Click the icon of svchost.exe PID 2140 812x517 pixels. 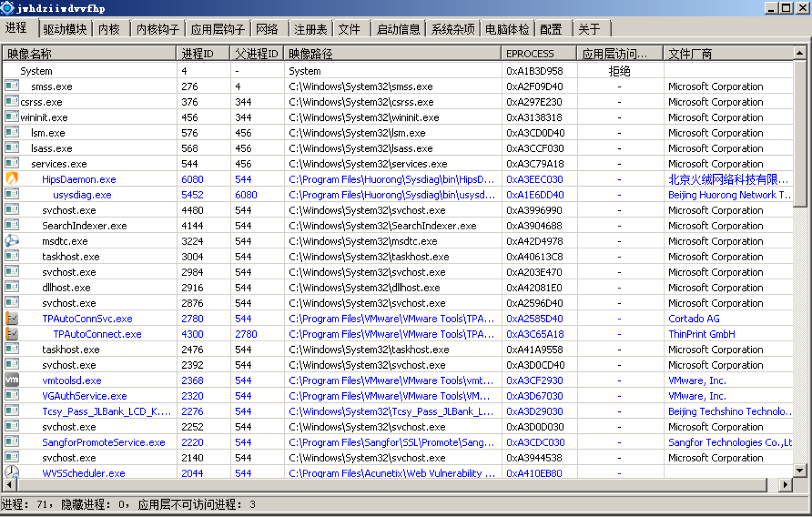click(12, 457)
